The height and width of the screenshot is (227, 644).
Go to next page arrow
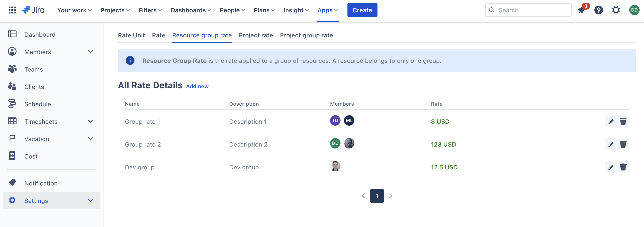click(x=391, y=196)
